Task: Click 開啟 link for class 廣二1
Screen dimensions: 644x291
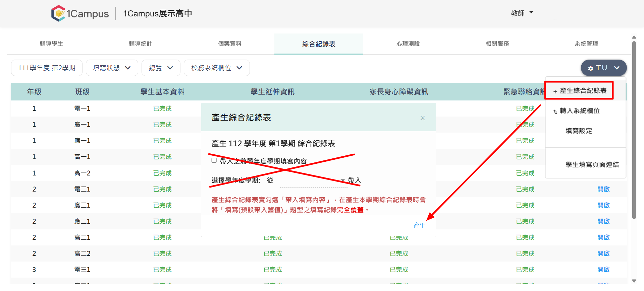Action: pyautogui.click(x=603, y=205)
